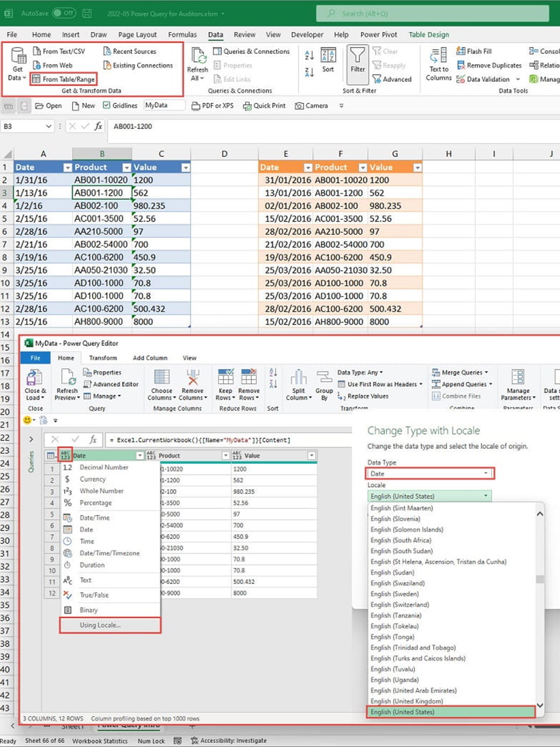Switch to Table Design tab
The height and width of the screenshot is (747, 560).
(x=428, y=35)
